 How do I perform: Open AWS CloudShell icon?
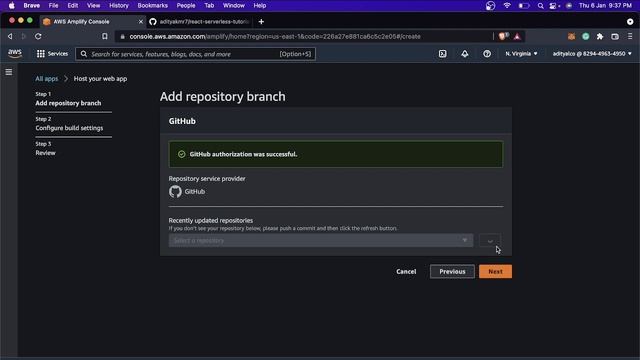click(442, 53)
